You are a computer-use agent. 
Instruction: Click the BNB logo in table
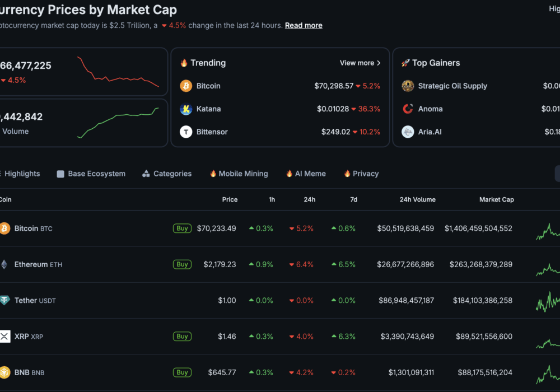pos(4,372)
